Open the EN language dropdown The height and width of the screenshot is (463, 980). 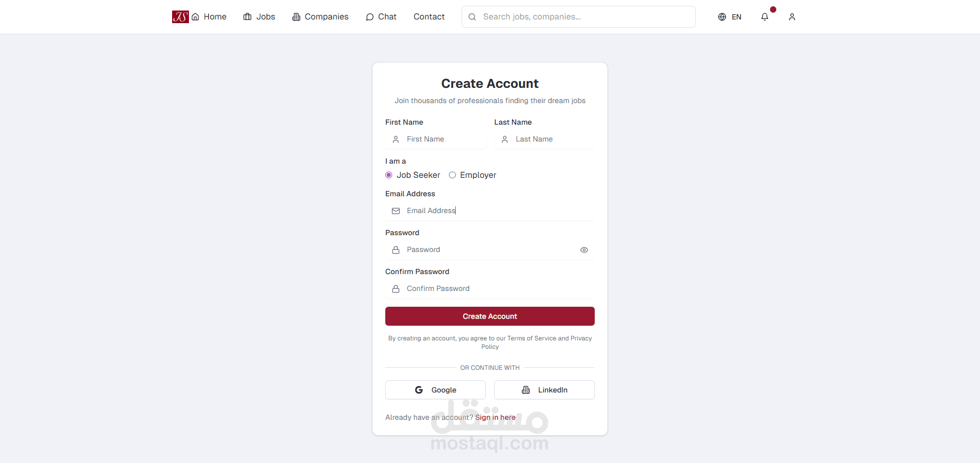click(x=736, y=17)
